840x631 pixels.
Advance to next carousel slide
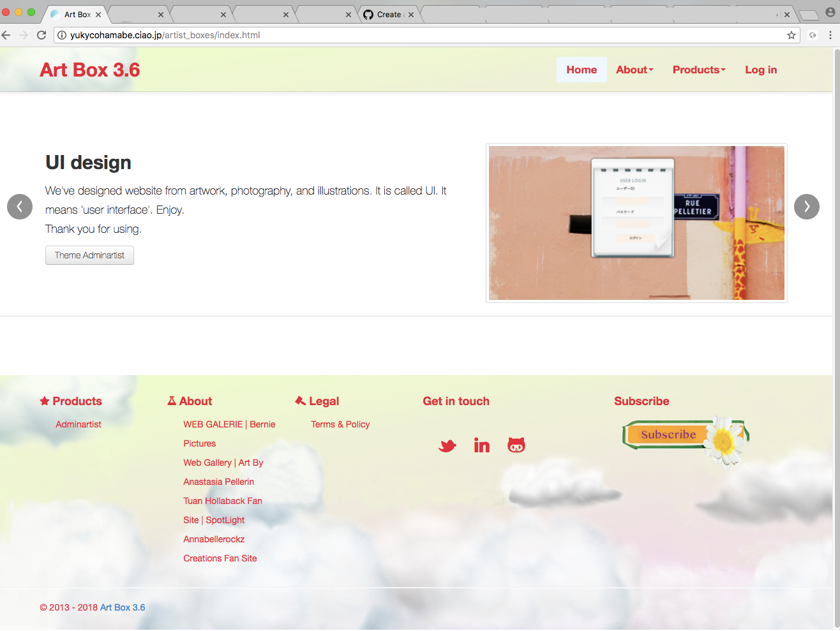coord(807,207)
